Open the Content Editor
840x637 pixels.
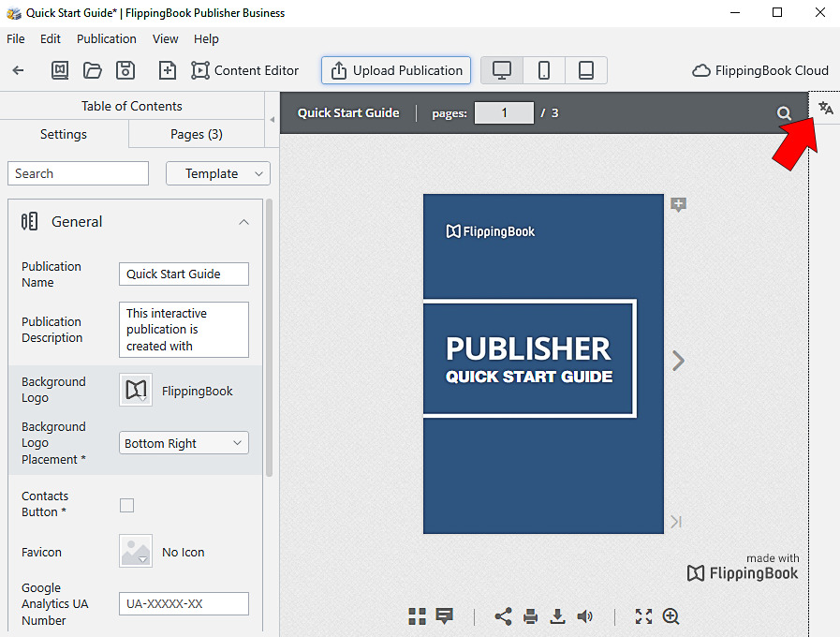[x=244, y=70]
